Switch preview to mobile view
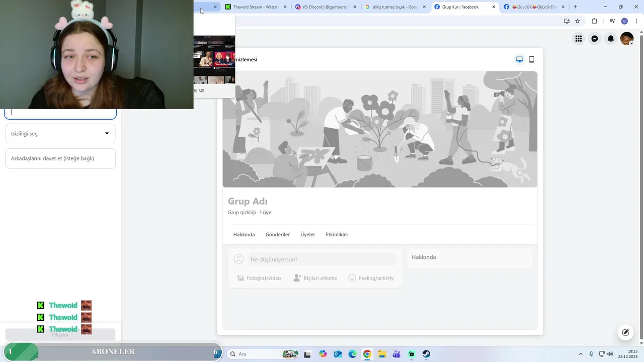 tap(532, 59)
